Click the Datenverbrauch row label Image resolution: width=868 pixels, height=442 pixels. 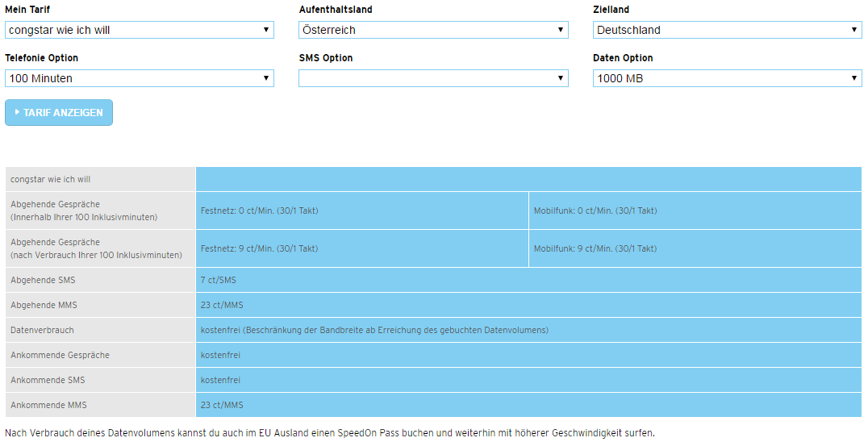tap(42, 330)
